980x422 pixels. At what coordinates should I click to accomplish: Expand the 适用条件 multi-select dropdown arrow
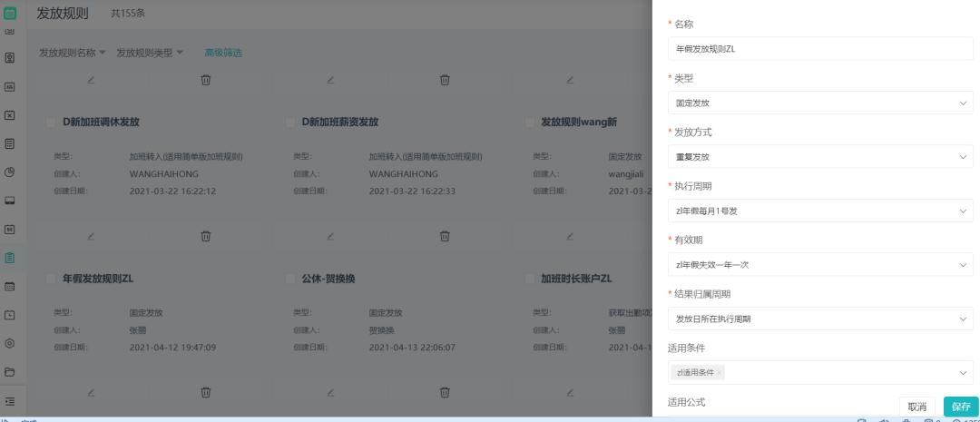point(963,373)
